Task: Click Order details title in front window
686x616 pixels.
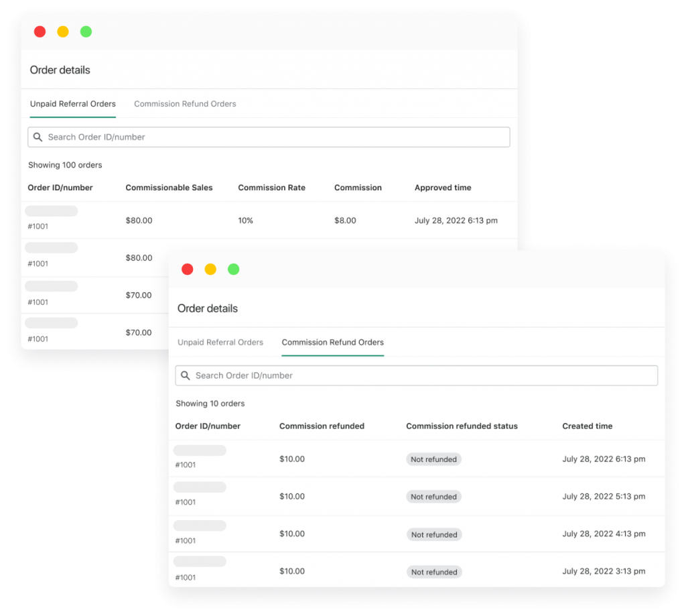Action: 208,308
